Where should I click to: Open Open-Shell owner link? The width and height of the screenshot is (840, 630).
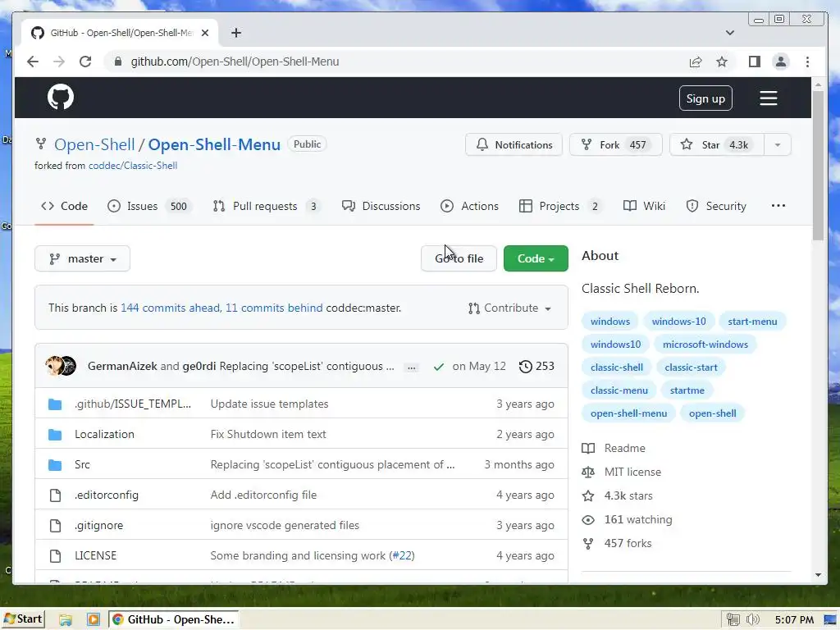94,144
